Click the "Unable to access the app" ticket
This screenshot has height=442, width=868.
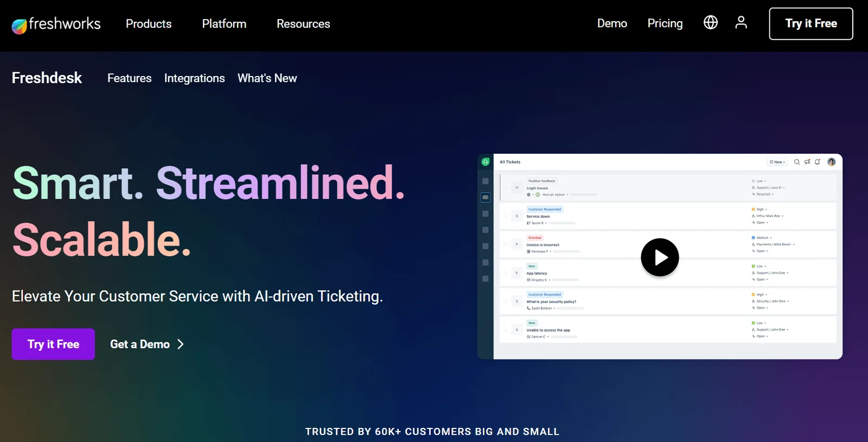pyautogui.click(x=548, y=330)
